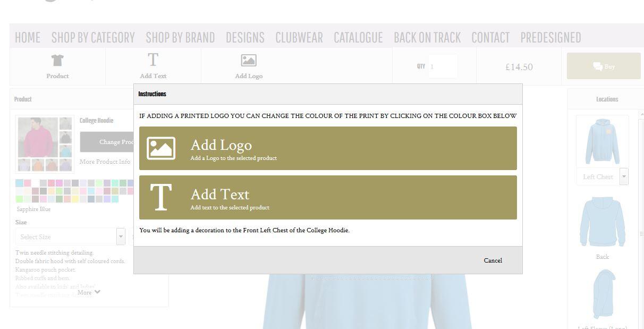Click the large T icon for Add Text
Image resolution: width=644 pixels, height=329 pixels.
pyautogui.click(x=160, y=197)
